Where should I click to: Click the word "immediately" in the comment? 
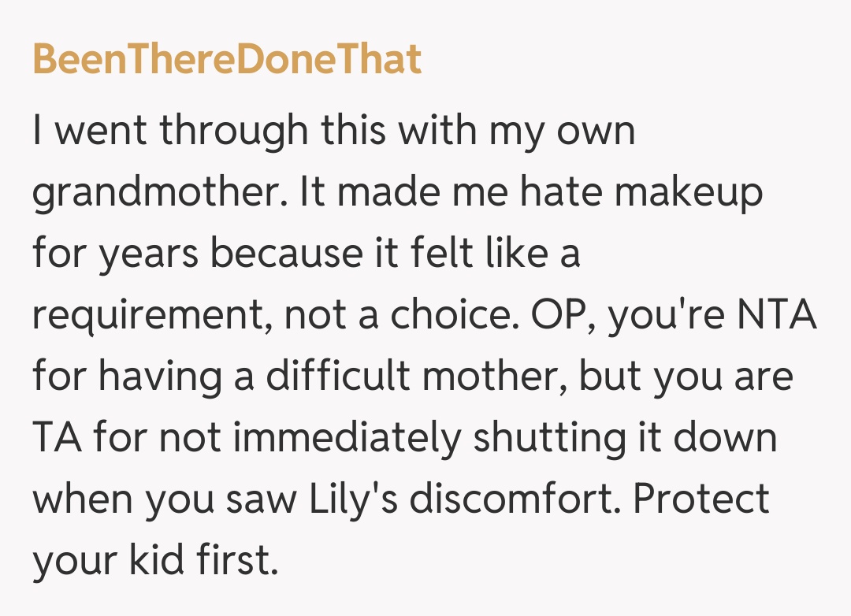click(344, 438)
